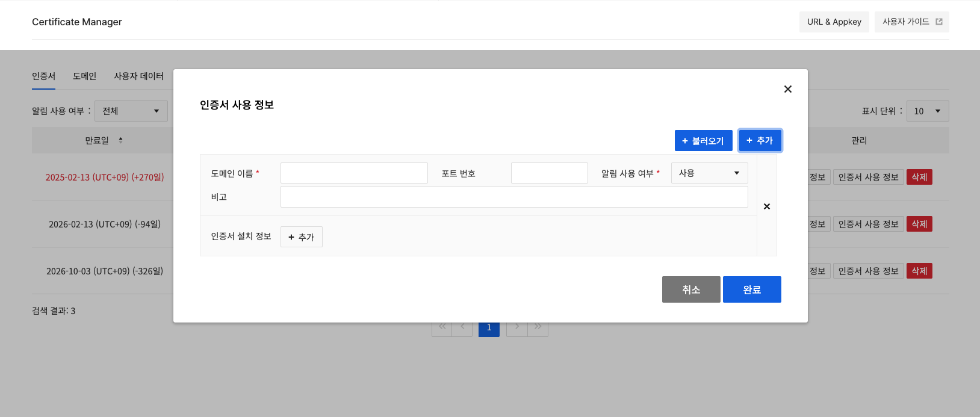980x417 pixels.
Task: Go to page 1 in pagination
Action: point(489,328)
